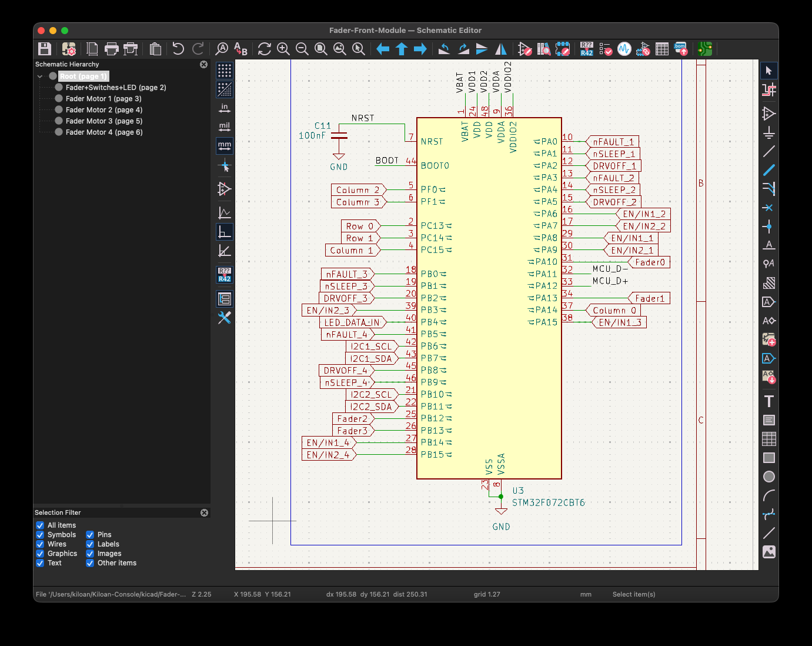Screen dimensions: 812x646
Task: Toggle the Wires selection filter checkbox
Action: (40, 544)
